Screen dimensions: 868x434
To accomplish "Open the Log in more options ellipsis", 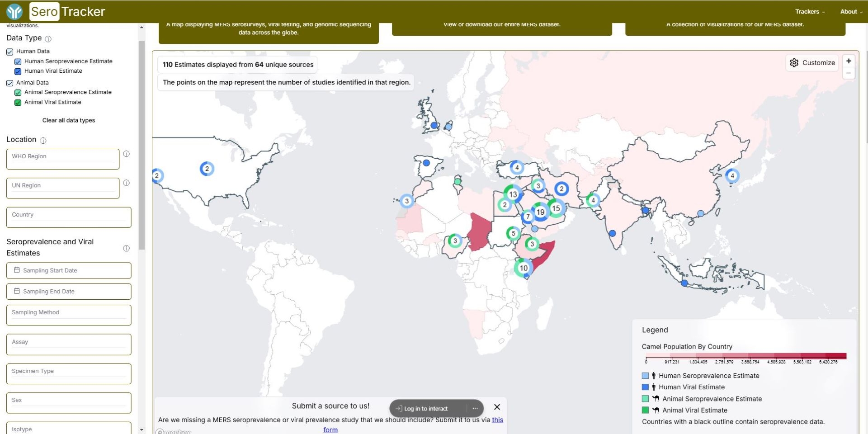I will [x=475, y=408].
